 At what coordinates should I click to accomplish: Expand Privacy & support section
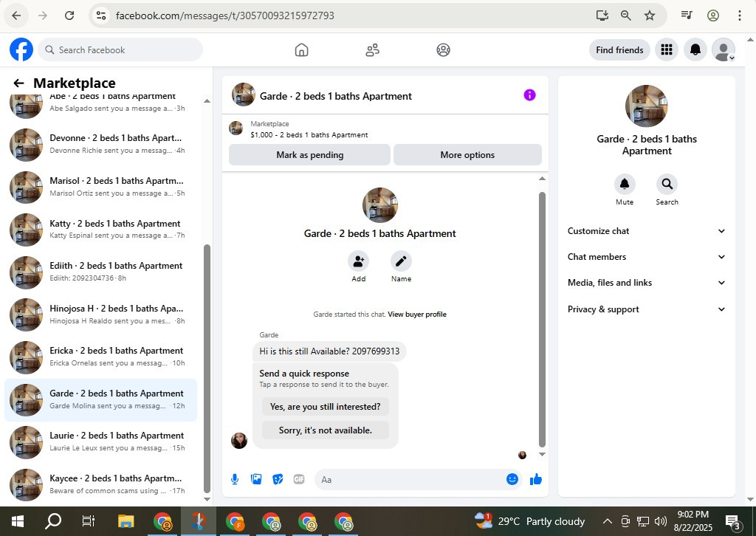[646, 309]
